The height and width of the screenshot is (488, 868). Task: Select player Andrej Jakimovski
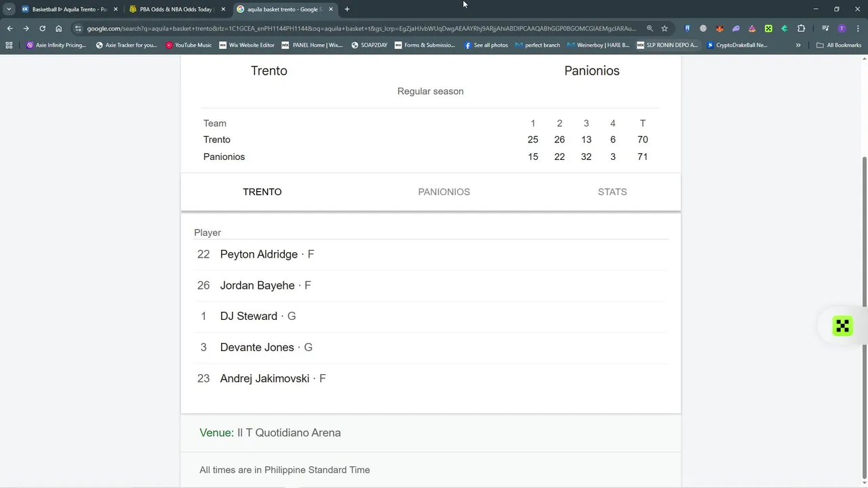point(264,378)
